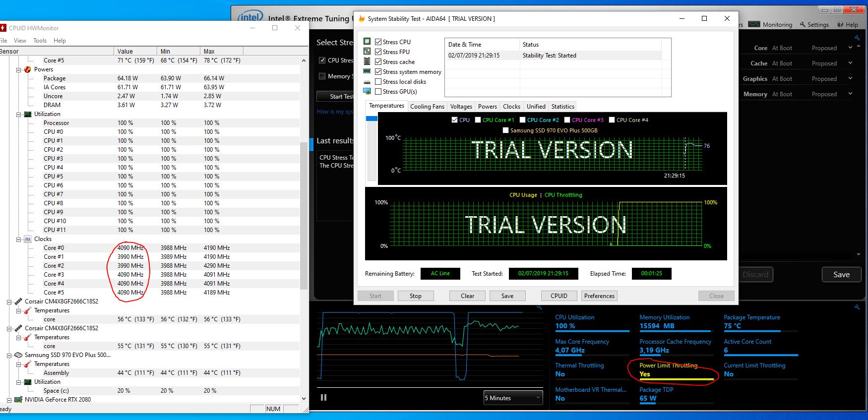868x420 pixels.
Task: Expand Graphics row chevron in XTU
Action: [x=850, y=78]
